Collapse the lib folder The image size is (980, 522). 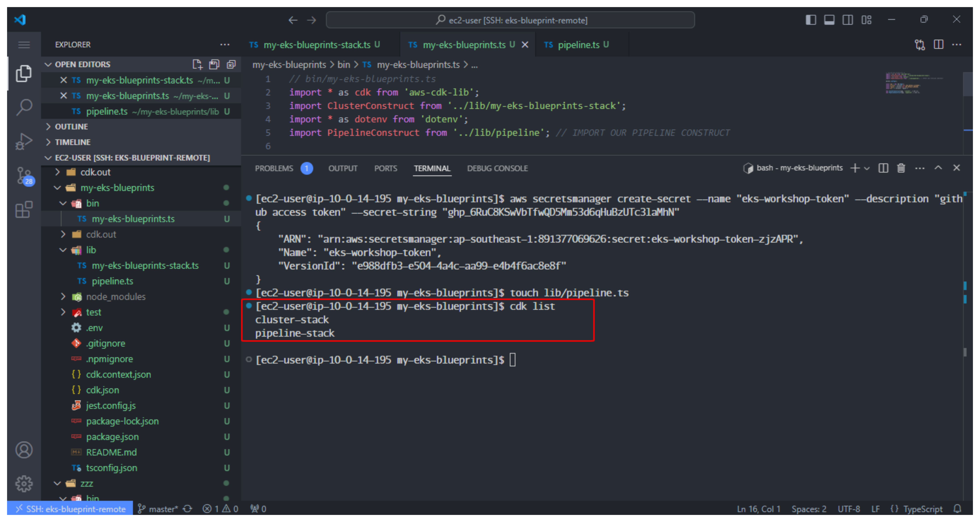(x=63, y=250)
